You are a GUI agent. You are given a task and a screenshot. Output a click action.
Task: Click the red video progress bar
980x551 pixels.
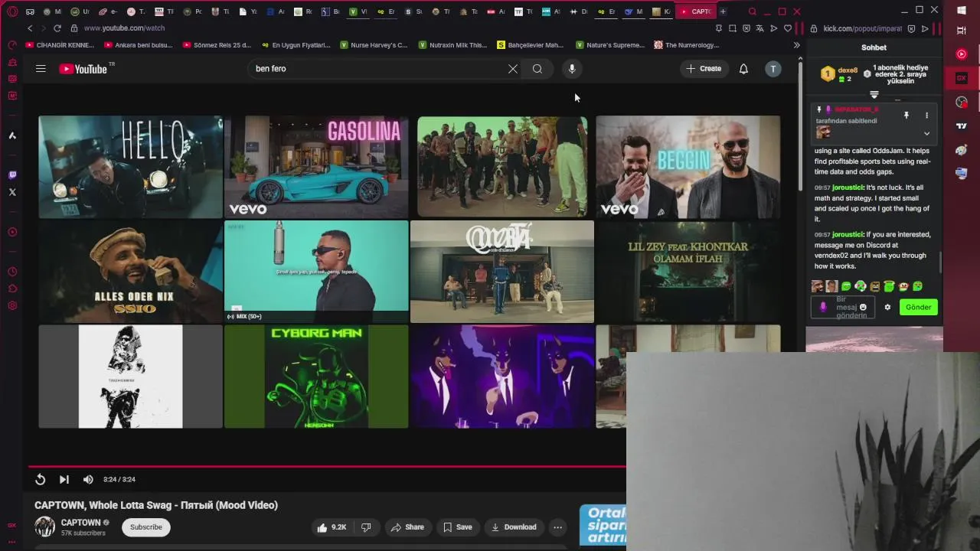(x=328, y=465)
